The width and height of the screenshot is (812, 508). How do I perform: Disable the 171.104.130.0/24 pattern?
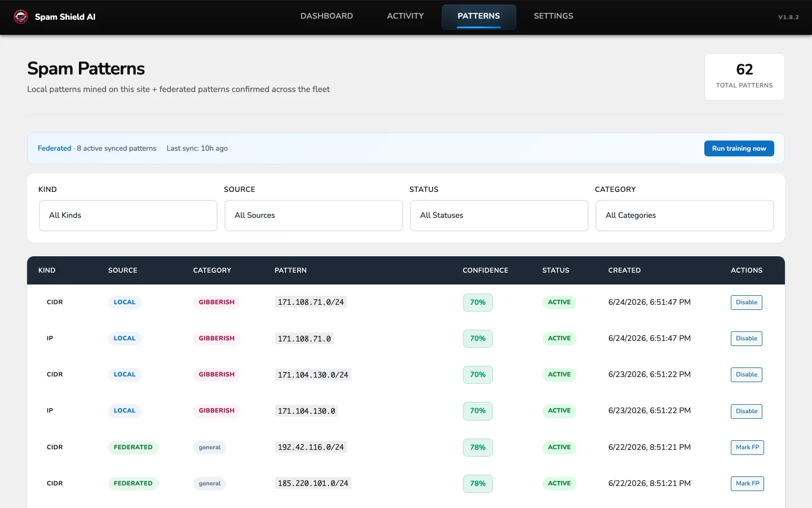(x=746, y=375)
